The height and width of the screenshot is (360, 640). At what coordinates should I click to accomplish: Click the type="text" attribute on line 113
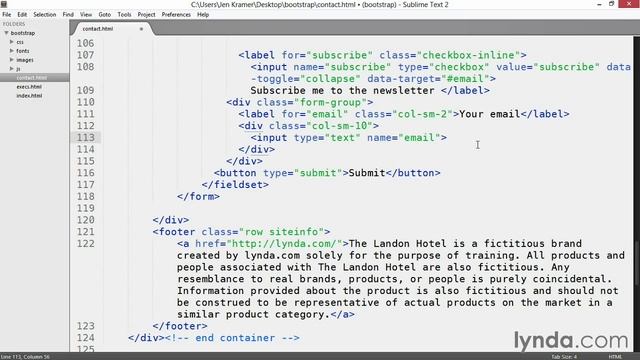(327, 138)
